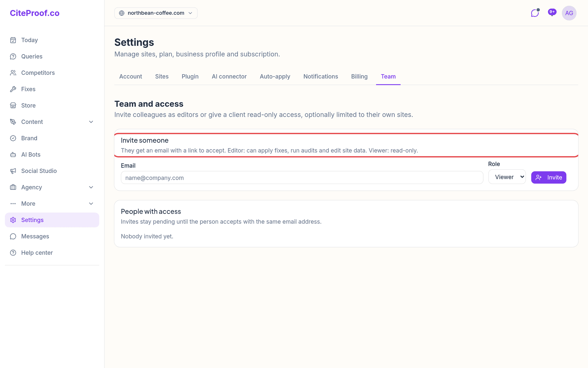Click the Content pen-tool icon
This screenshot has width=588, height=368.
point(13,122)
